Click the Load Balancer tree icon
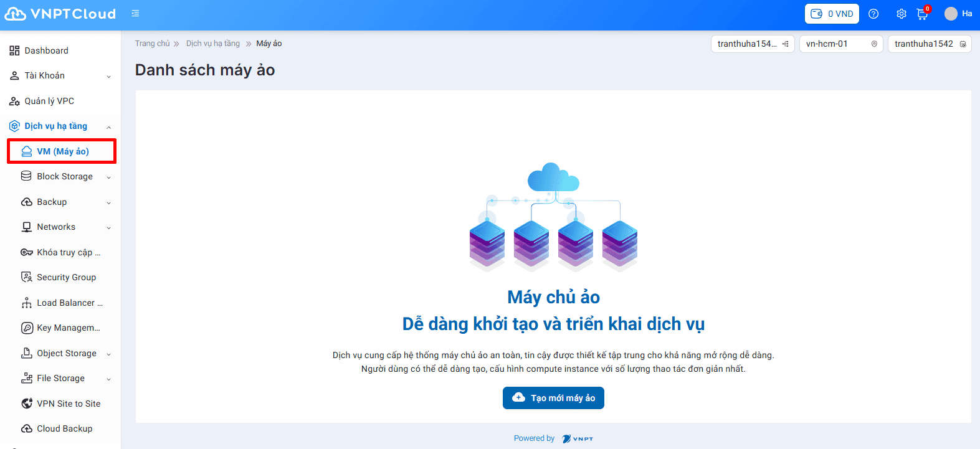The height and width of the screenshot is (449, 980). [27, 303]
